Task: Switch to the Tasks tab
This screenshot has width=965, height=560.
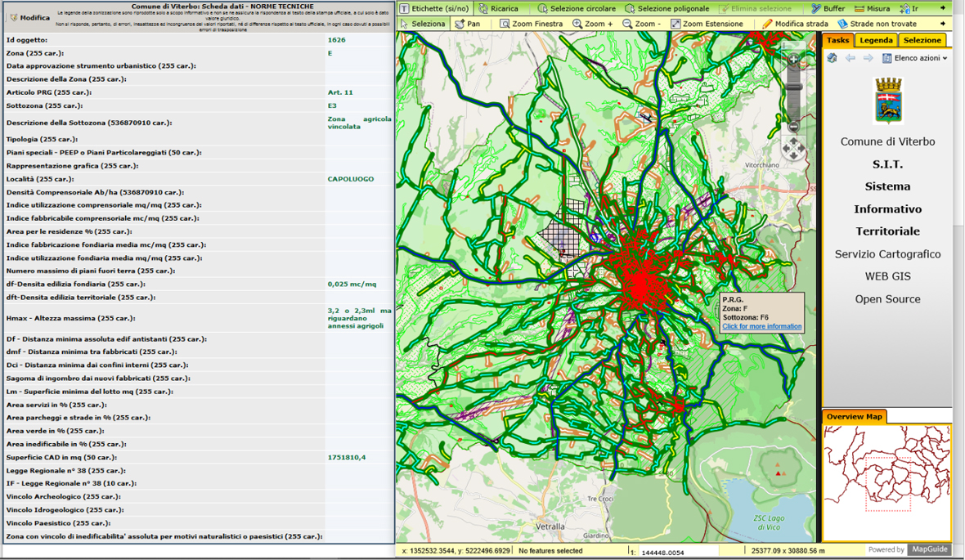Action: [x=837, y=40]
